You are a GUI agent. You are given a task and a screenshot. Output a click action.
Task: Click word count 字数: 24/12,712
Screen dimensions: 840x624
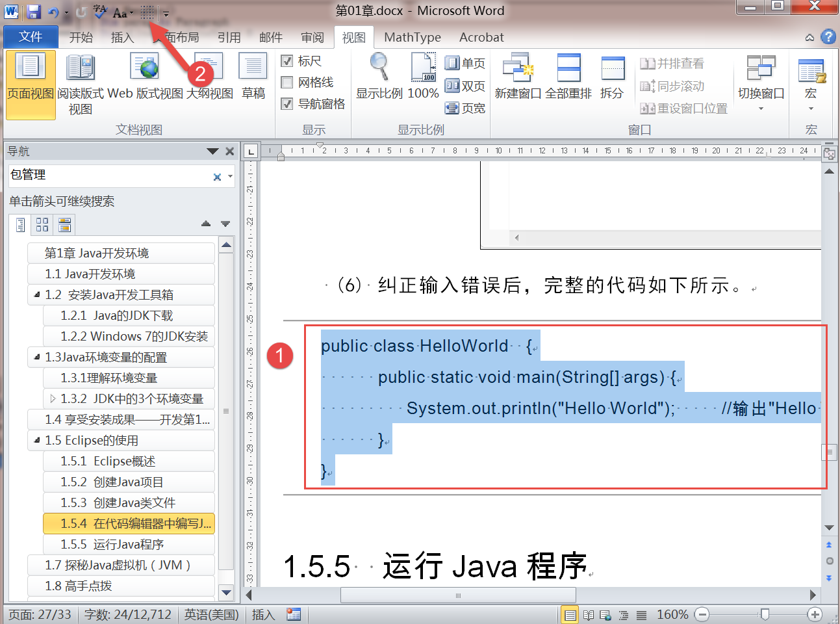(x=128, y=614)
